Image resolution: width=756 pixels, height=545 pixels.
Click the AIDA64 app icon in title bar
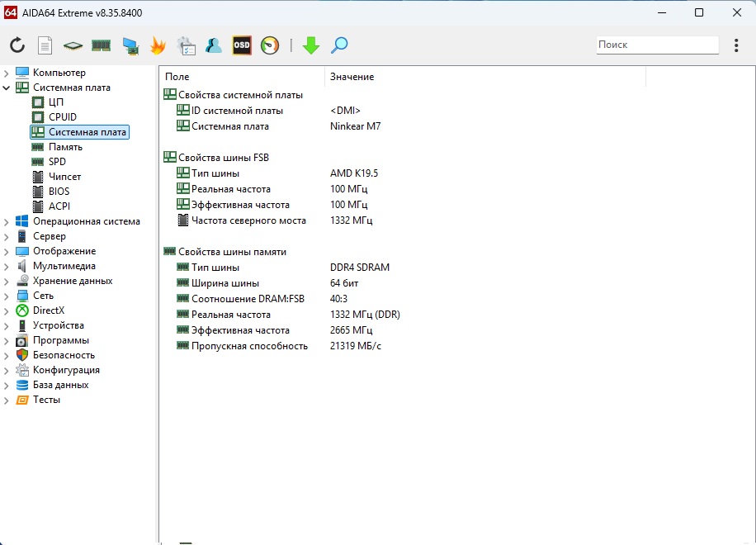click(x=11, y=12)
